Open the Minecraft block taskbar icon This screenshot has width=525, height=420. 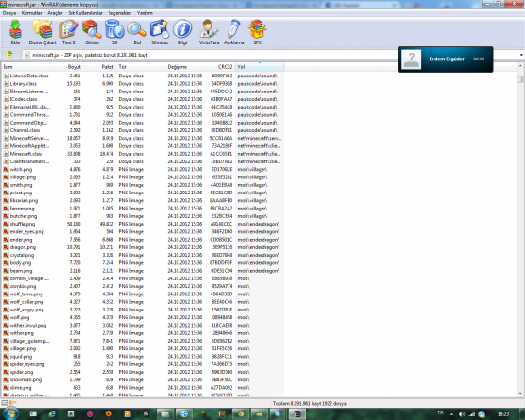coord(203,414)
